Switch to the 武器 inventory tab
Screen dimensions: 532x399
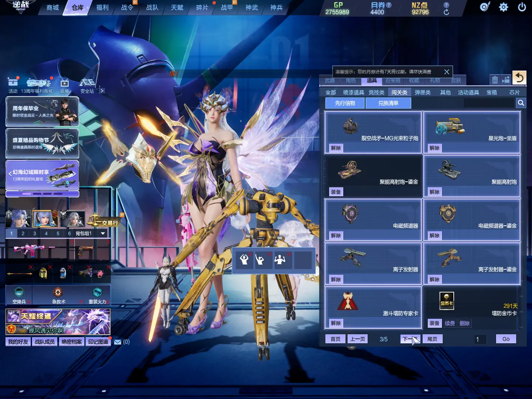click(x=330, y=80)
